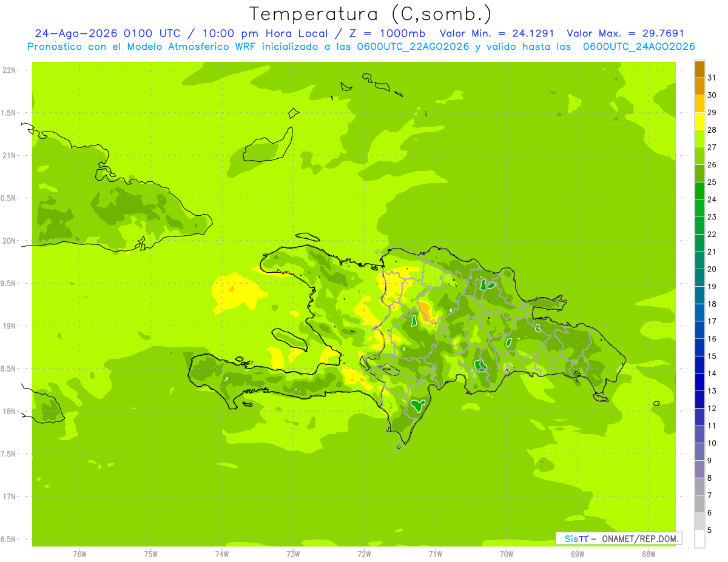Click the "72W" longitude label
Screen dimensions: 728x562
click(364, 554)
